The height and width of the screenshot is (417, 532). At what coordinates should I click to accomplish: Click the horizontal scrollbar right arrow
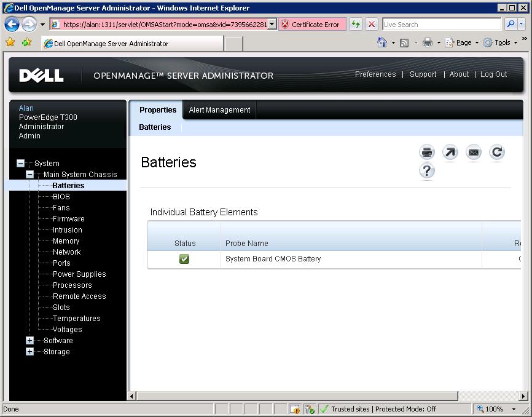(523, 396)
